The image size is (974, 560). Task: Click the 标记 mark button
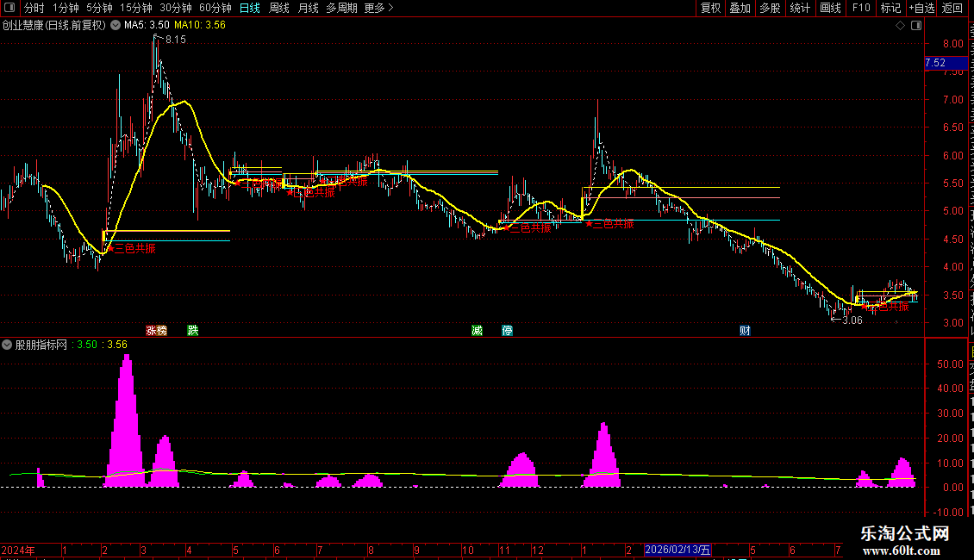[x=890, y=8]
